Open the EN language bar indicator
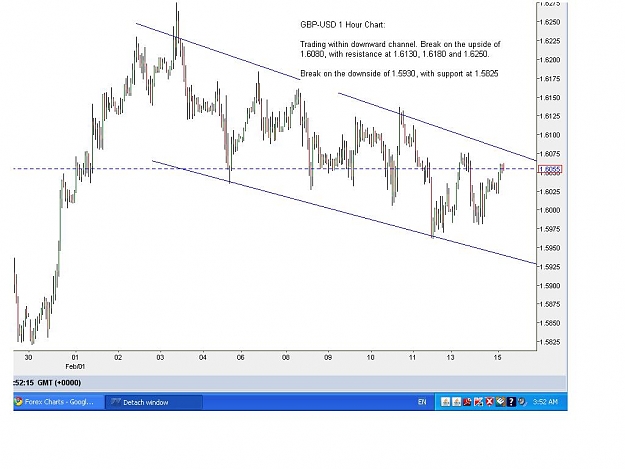 coord(422,402)
